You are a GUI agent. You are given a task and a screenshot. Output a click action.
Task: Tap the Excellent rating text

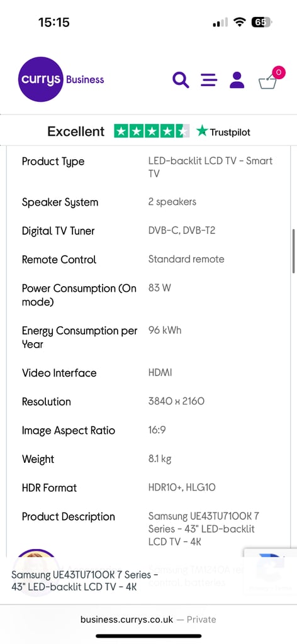pyautogui.click(x=76, y=131)
